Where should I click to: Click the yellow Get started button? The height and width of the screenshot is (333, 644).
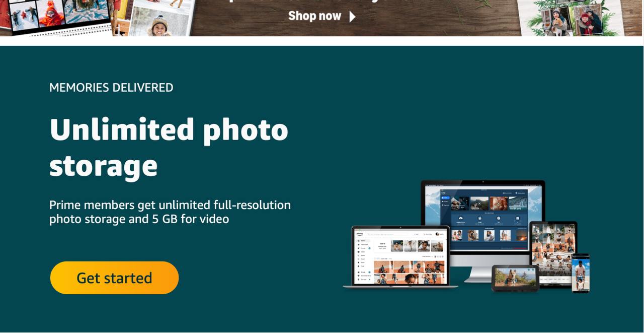point(114,278)
